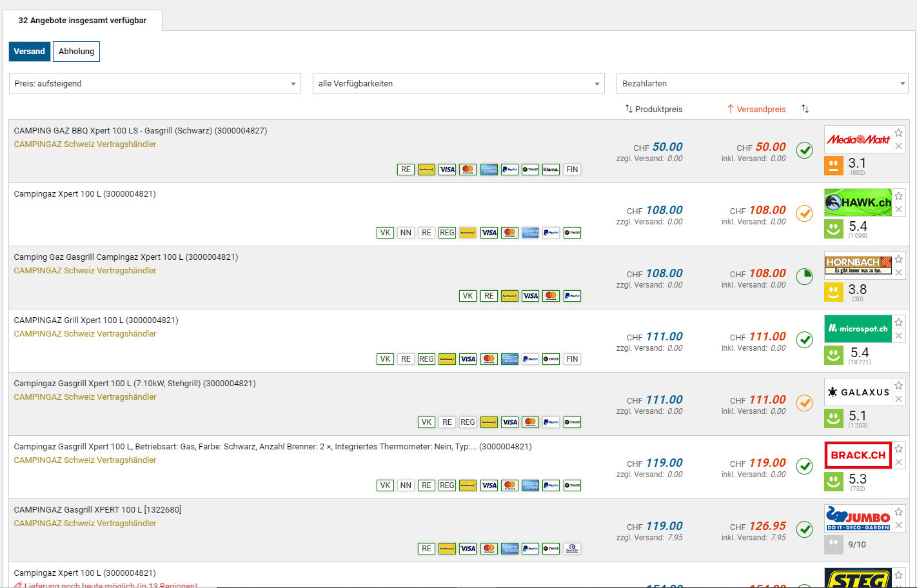Click the Galaxus shop logo
Viewport: 917px width, 588px height.
point(858,392)
